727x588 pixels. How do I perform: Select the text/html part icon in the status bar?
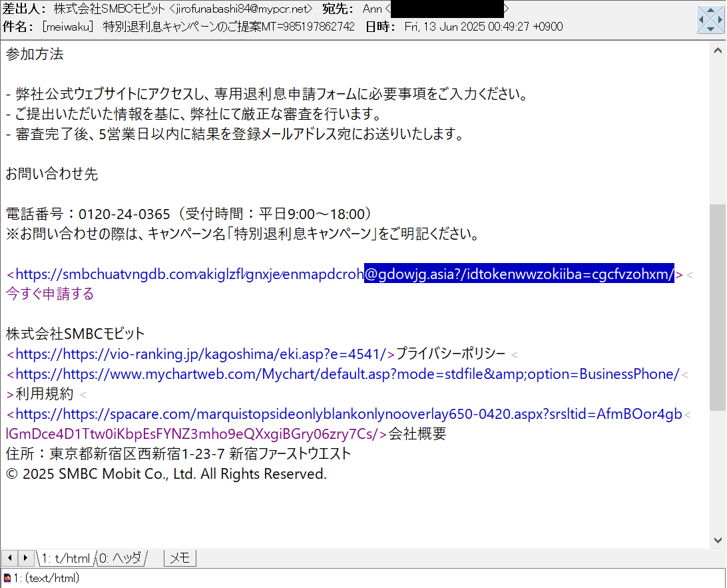click(x=7, y=578)
